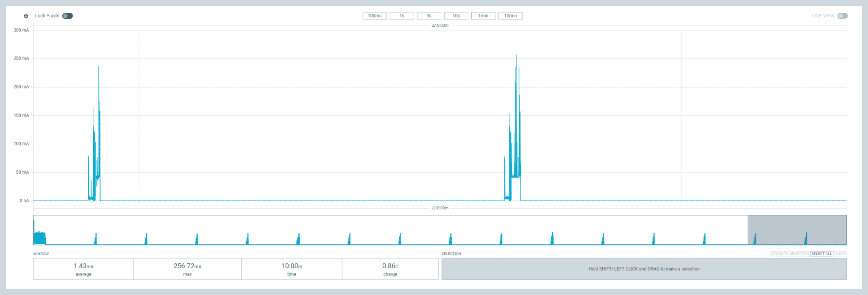The image size is (868, 295).
Task: Click the selection hint panel
Action: click(x=644, y=269)
